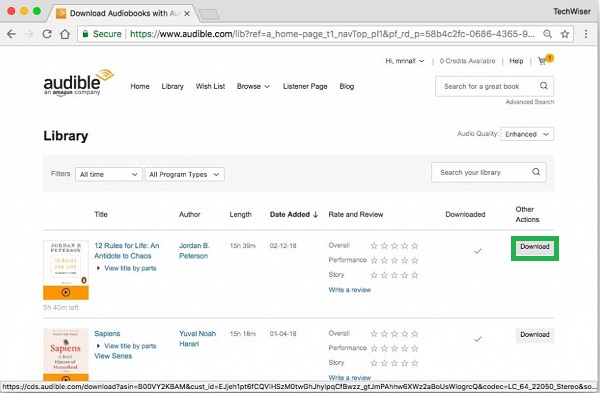Click the green Secure padlock icon
This screenshot has height=393, width=600.
(x=86, y=34)
